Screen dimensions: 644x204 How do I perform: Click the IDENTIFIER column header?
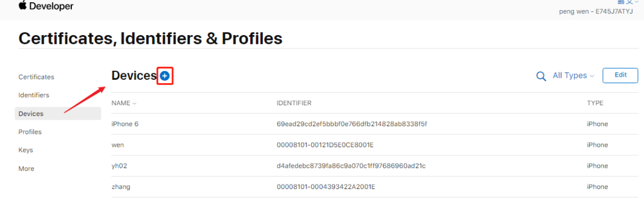point(294,103)
